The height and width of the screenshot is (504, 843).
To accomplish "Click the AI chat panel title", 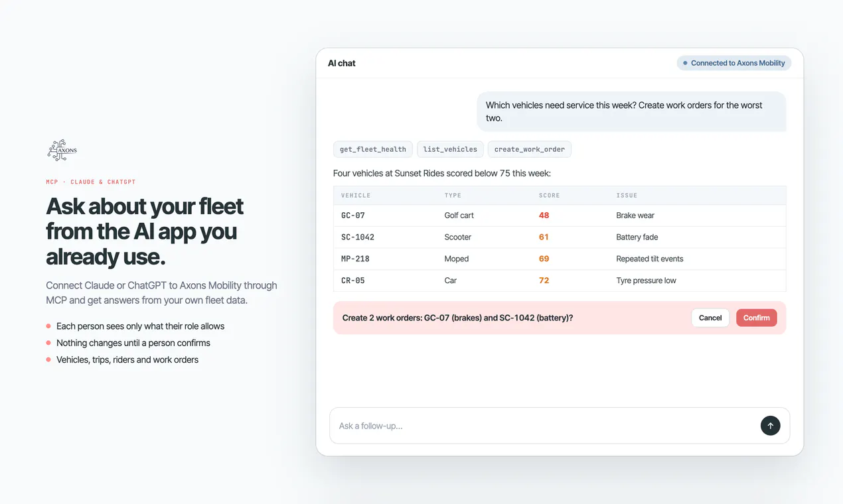I will tap(342, 63).
